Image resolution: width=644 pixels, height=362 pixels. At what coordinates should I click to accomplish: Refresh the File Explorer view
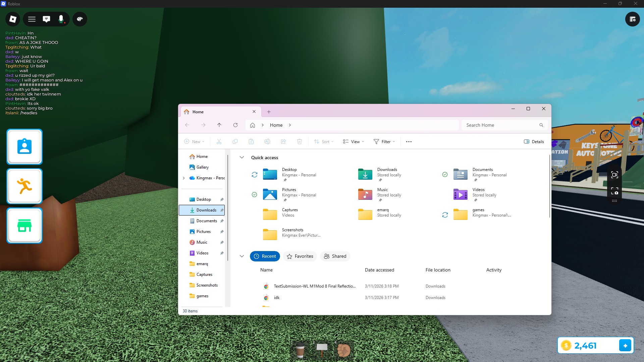coord(235,125)
